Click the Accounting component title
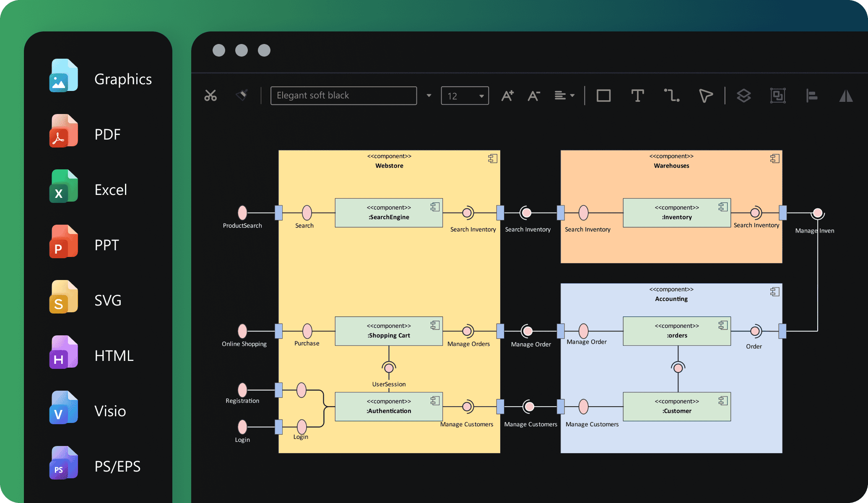The width and height of the screenshot is (868, 503). click(671, 299)
